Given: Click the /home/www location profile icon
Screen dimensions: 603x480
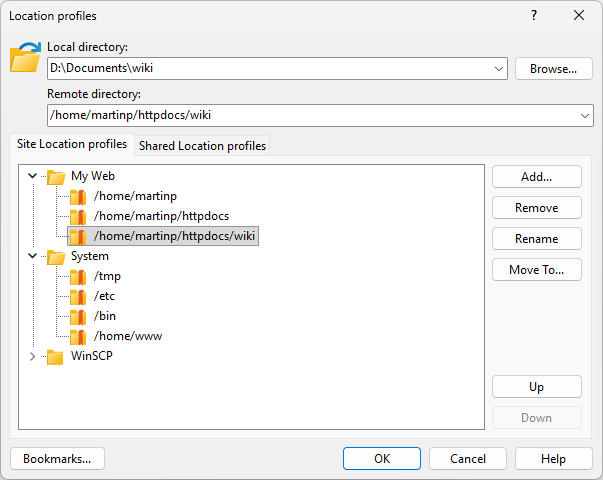Looking at the screenshot, I should click(78, 337).
